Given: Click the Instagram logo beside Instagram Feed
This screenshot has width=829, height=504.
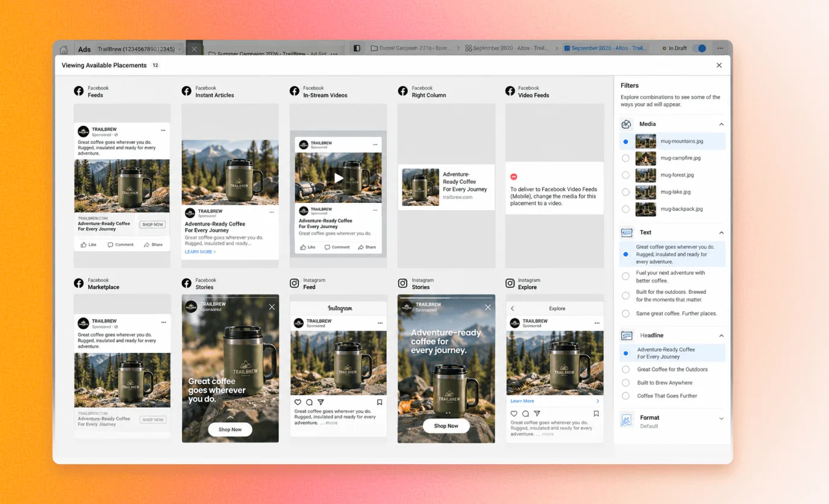Looking at the screenshot, I should point(295,283).
